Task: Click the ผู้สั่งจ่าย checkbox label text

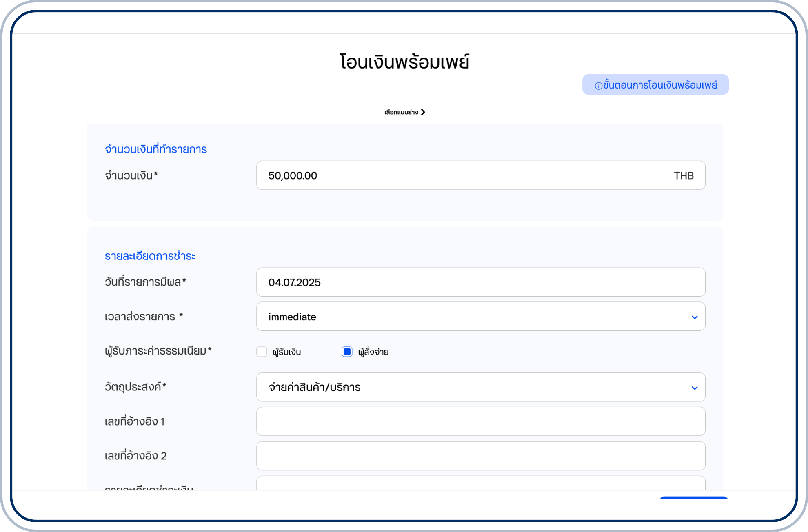Action: 373,352
